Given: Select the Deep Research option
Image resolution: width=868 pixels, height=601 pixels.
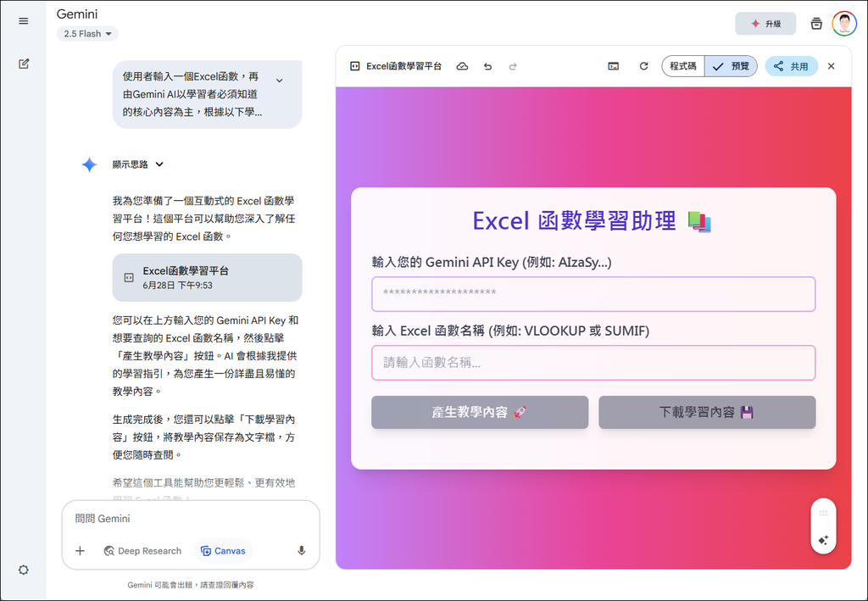Looking at the screenshot, I should pos(142,551).
